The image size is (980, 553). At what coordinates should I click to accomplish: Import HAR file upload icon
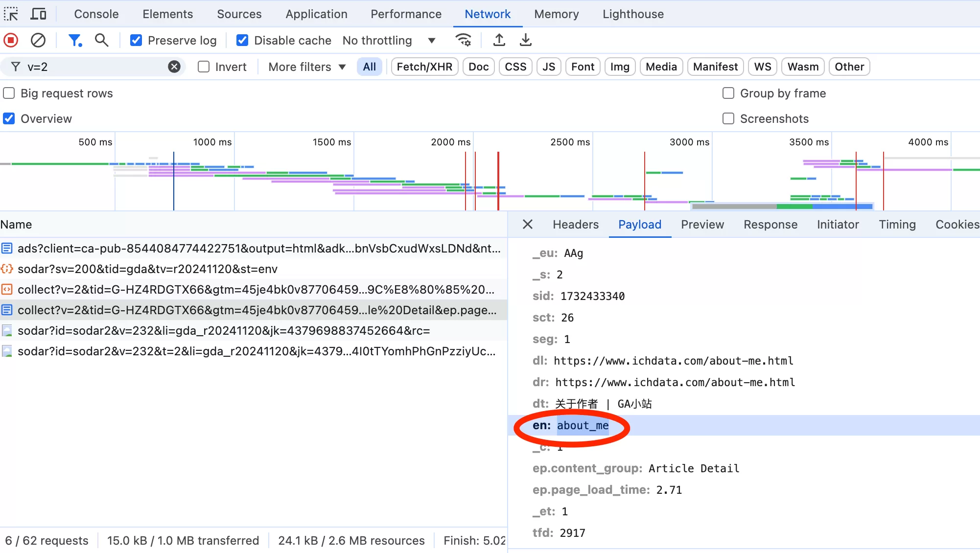point(499,40)
